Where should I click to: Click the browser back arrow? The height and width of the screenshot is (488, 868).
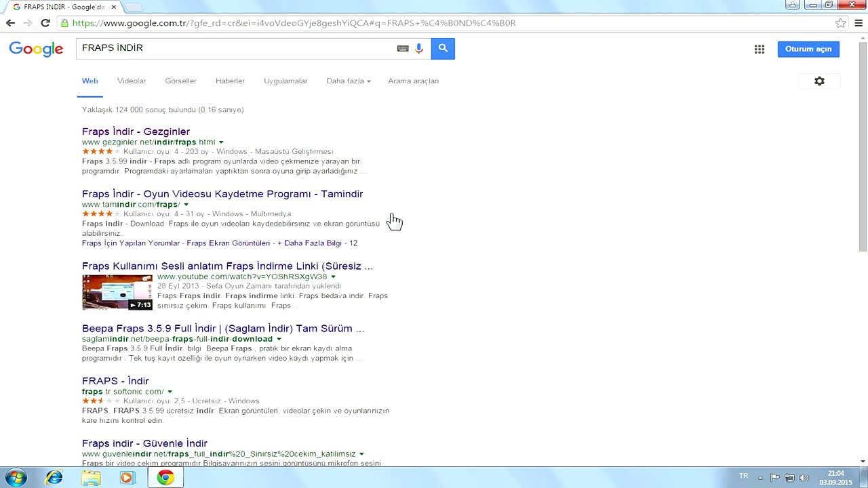click(x=10, y=22)
